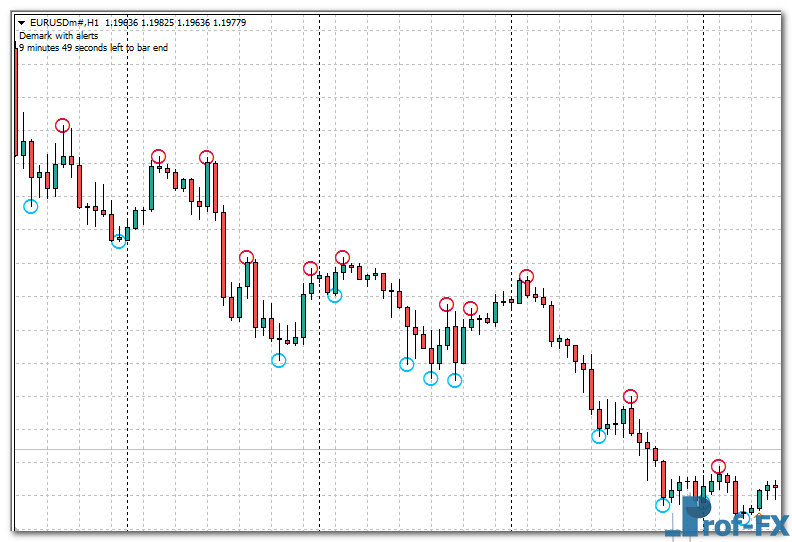
Task: Click the second blue circle from the right
Action: pos(598,435)
